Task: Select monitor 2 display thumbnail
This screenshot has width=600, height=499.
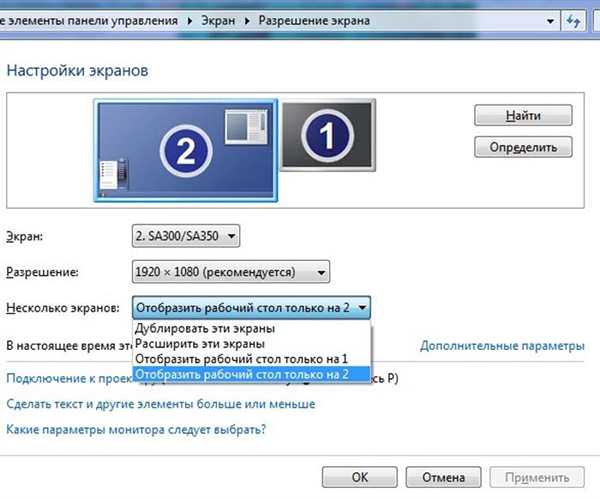Action: (186, 150)
